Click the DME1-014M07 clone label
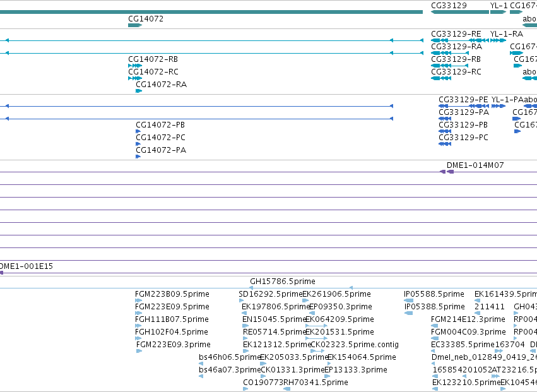This screenshot has height=392, width=537. tap(475, 165)
